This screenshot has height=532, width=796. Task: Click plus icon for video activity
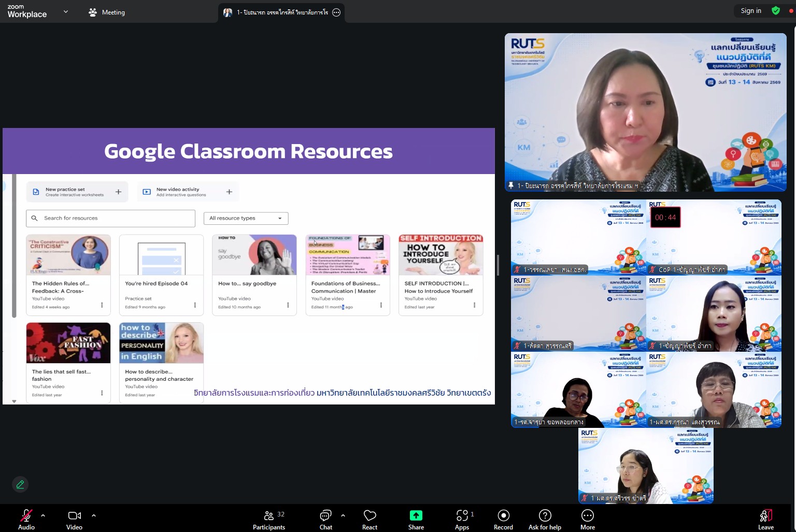coord(229,192)
